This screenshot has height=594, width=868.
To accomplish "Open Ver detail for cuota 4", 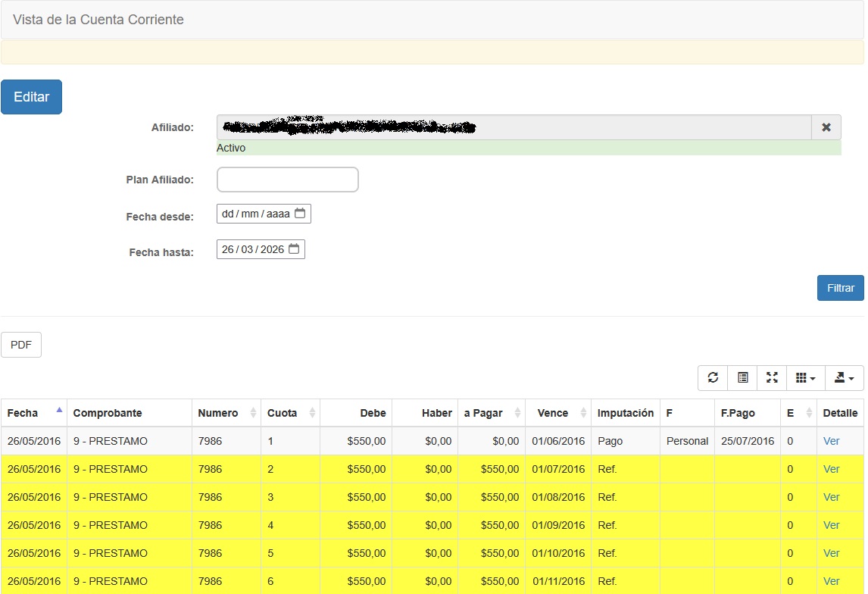I will (831, 525).
